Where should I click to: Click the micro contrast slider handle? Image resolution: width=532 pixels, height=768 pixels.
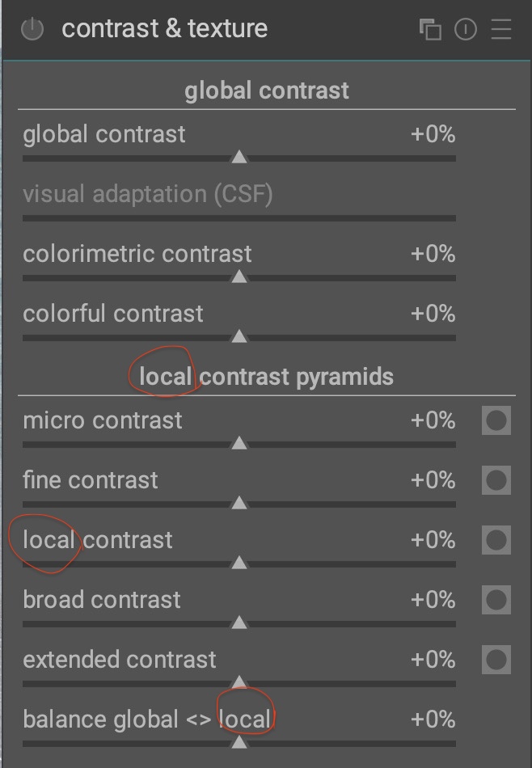[x=239, y=443]
